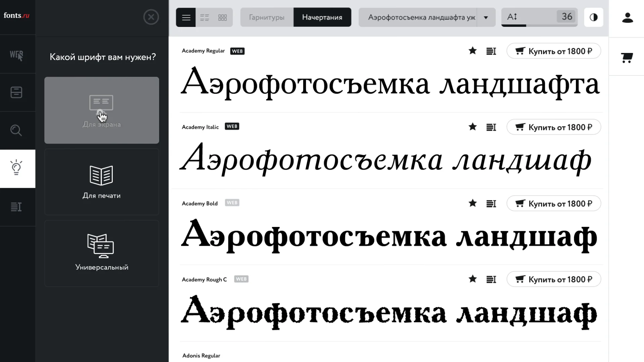This screenshot has width=644, height=362.
Task: Expand the preview text dropdown
Action: (487, 17)
